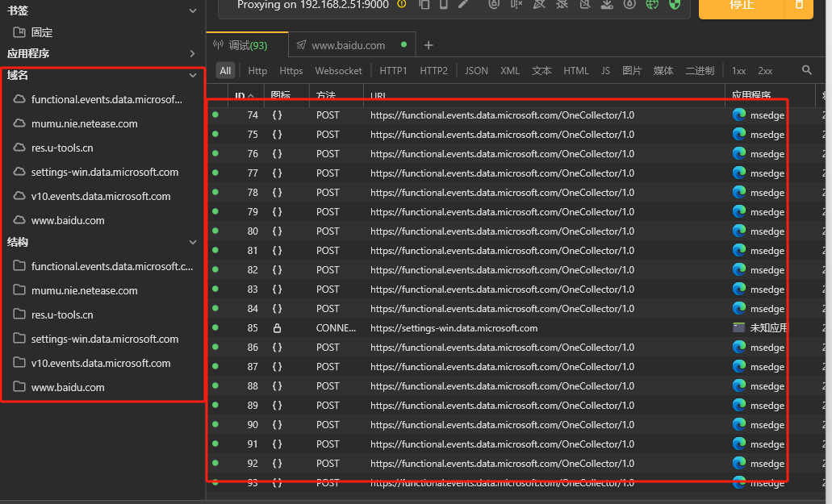Click POST method cell of row 92
This screenshot has height=504, width=832.
(x=328, y=463)
